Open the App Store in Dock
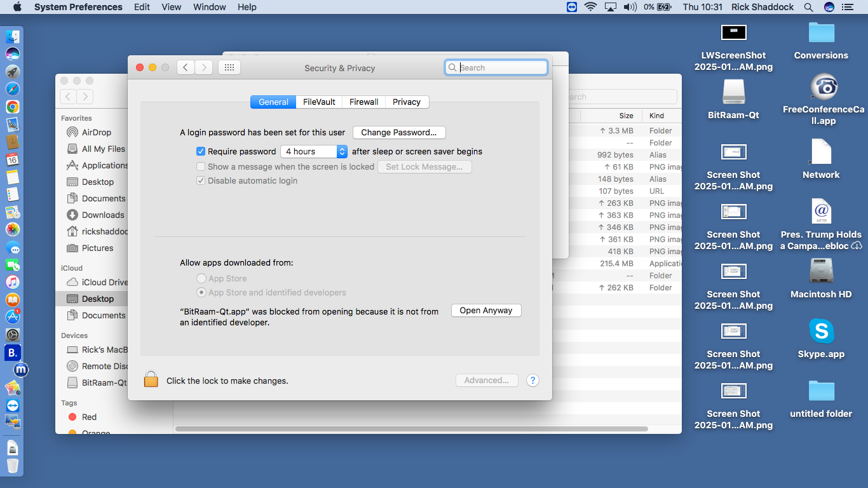This screenshot has width=868, height=488. point(13,316)
